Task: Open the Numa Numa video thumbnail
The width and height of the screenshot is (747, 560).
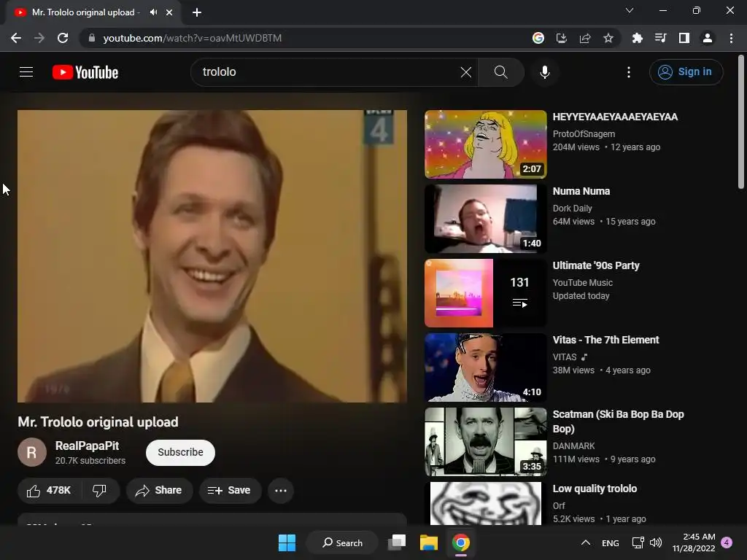Action: click(485, 219)
